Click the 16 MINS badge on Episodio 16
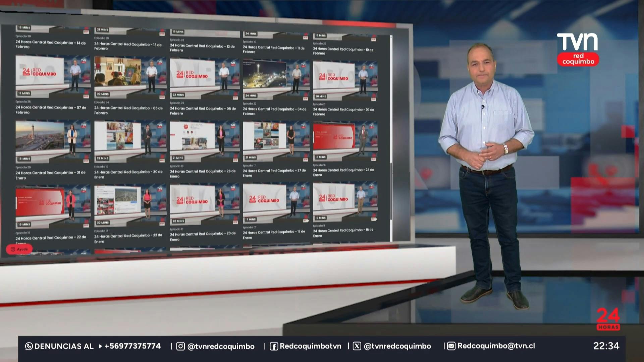 point(321,157)
